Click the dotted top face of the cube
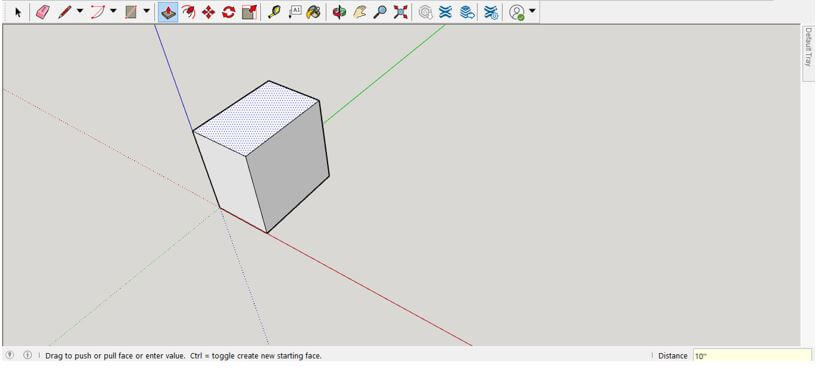Image resolution: width=817 pixels, height=369 pixels. (256, 117)
